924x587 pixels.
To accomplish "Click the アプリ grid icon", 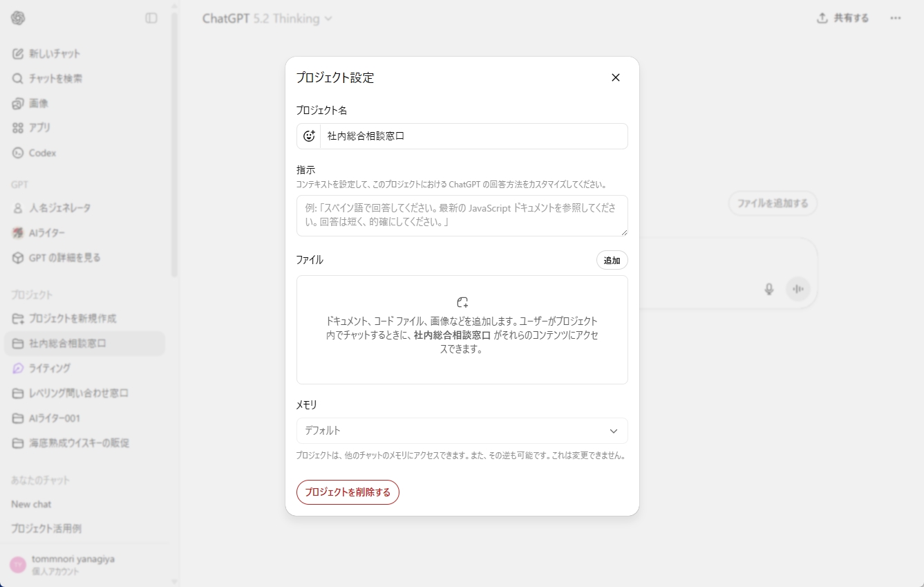I will coord(18,128).
